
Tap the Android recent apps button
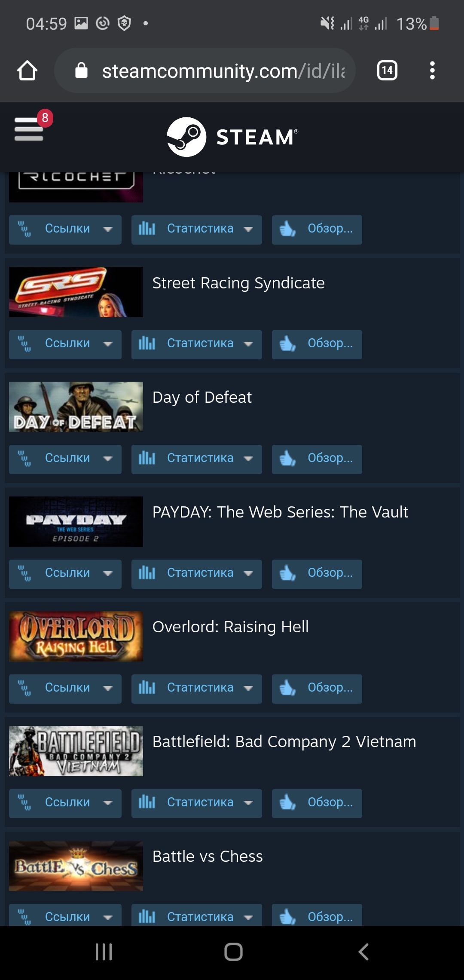coord(104,952)
